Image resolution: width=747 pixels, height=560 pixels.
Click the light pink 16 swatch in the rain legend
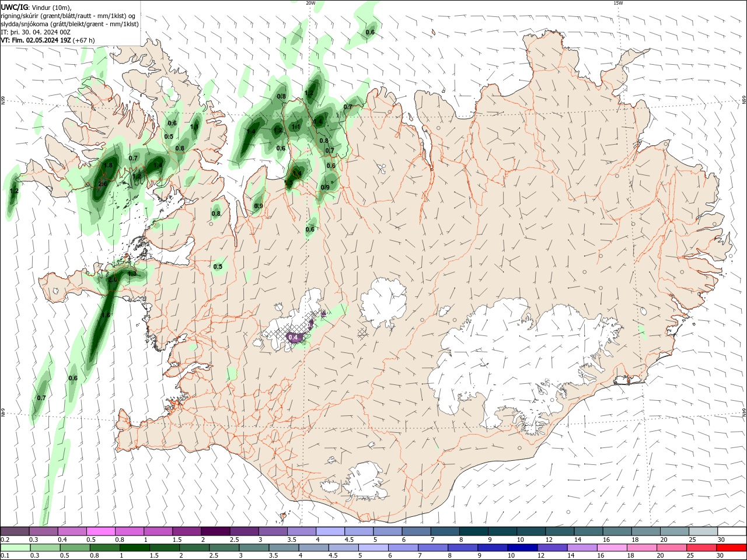[612, 548]
